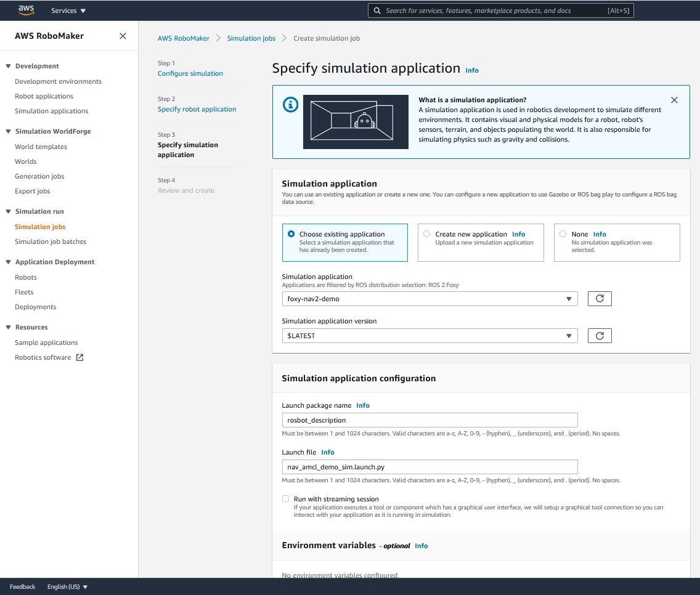This screenshot has height=595, width=700.
Task: Collapse the Resources section
Action: point(8,327)
